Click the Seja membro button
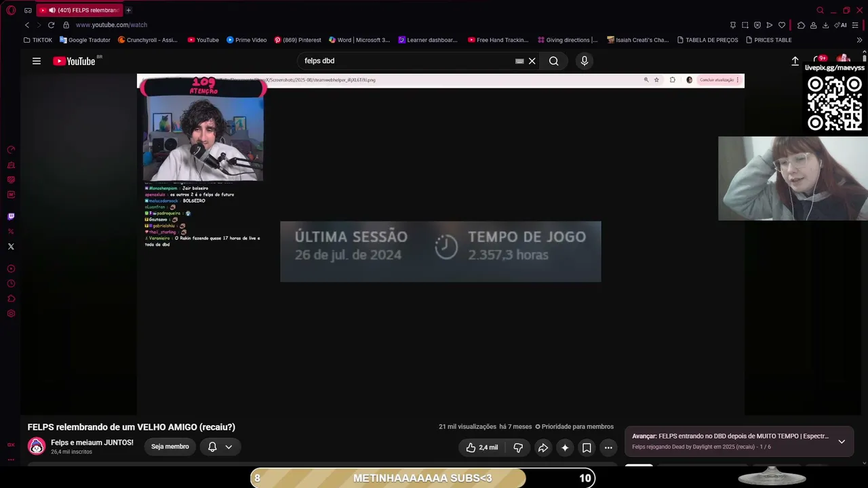This screenshot has width=868, height=488. 170,447
